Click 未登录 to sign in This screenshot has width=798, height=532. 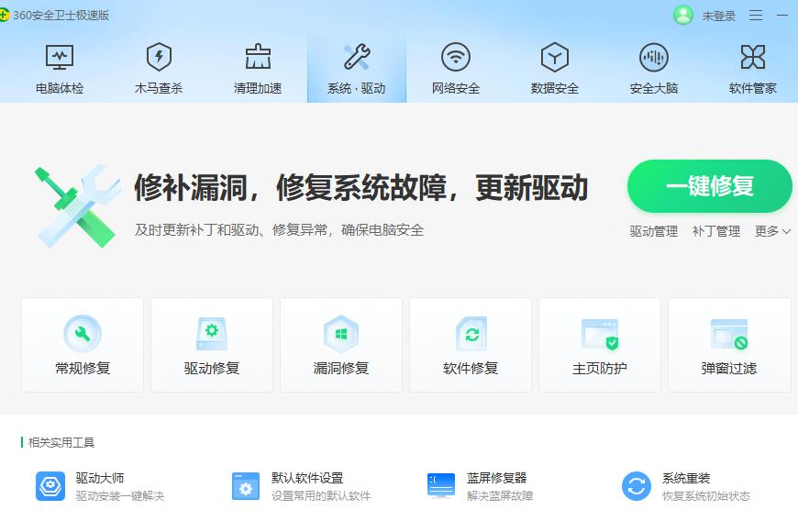click(718, 17)
